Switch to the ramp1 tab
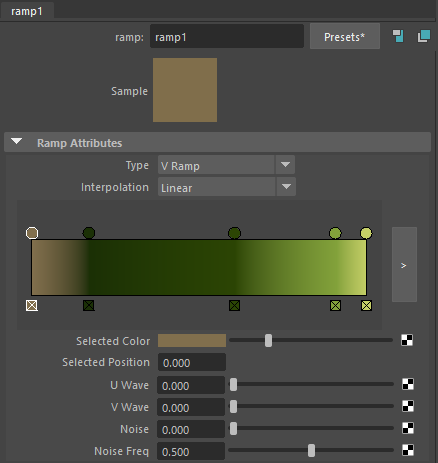Screen dimensions: 438x463 [27, 11]
